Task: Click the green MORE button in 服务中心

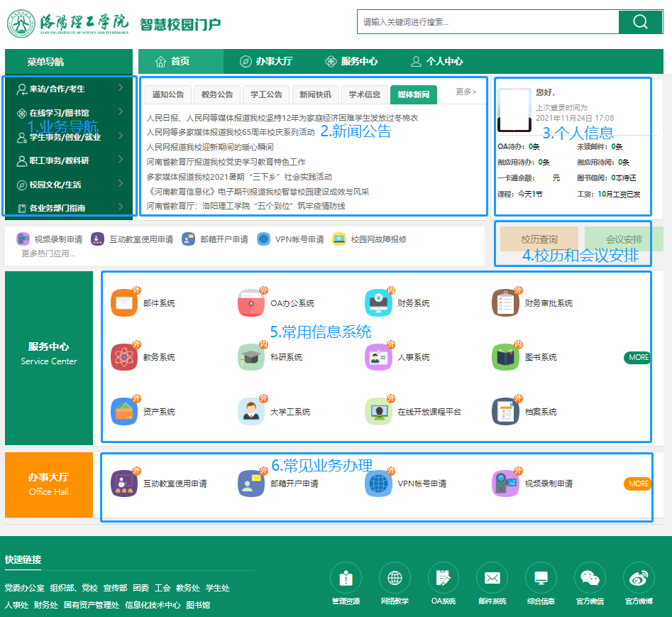Action: point(637,357)
